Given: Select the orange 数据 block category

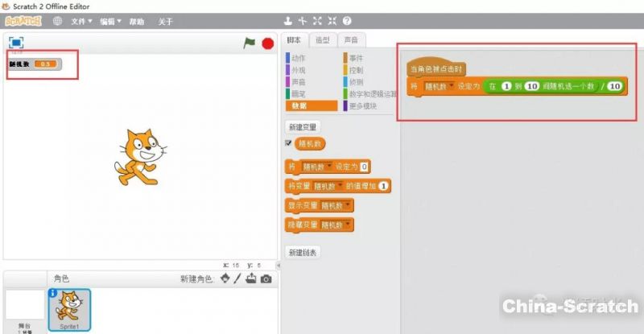Looking at the screenshot, I should [312, 105].
